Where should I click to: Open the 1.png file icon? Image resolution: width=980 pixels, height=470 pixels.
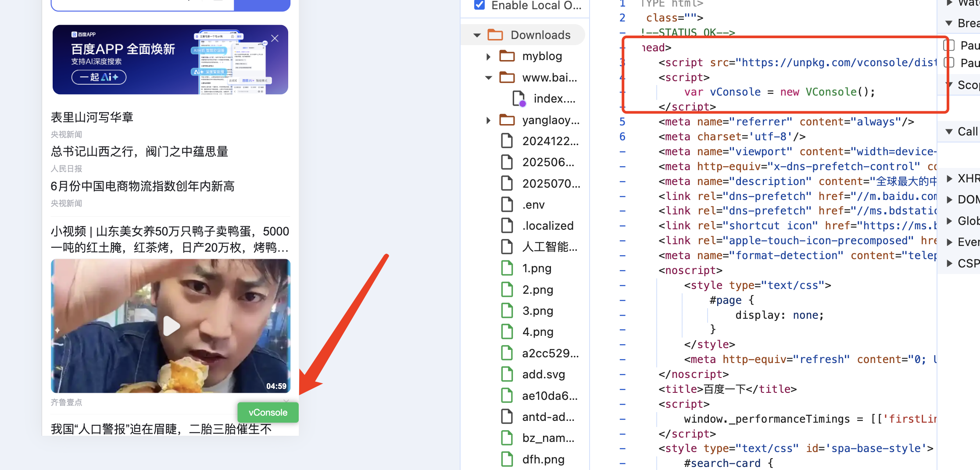pyautogui.click(x=507, y=268)
